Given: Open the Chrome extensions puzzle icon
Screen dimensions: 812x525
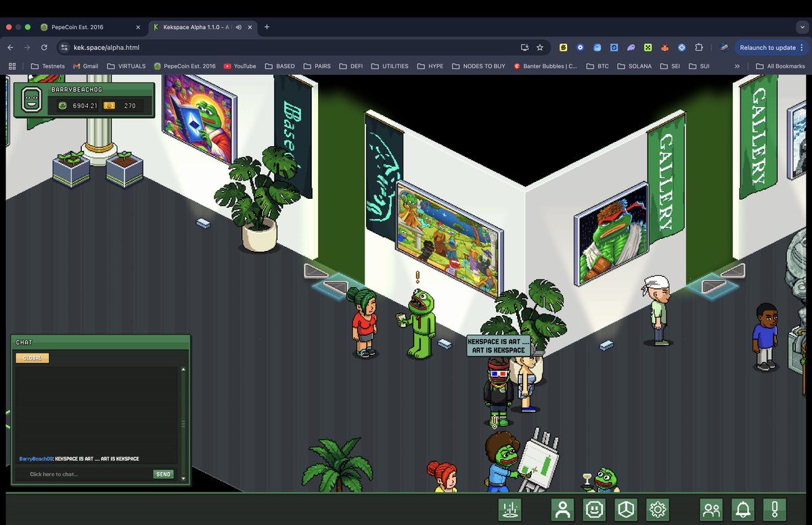Looking at the screenshot, I should click(x=698, y=48).
